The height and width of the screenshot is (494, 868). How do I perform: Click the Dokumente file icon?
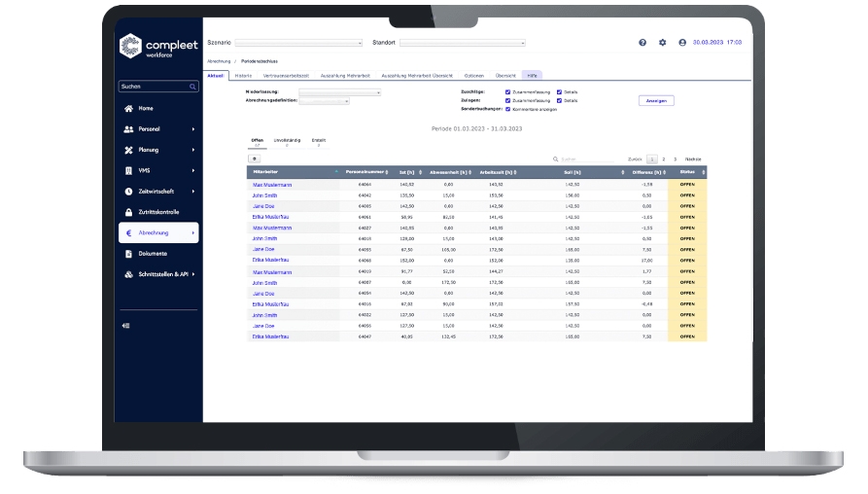tap(128, 254)
